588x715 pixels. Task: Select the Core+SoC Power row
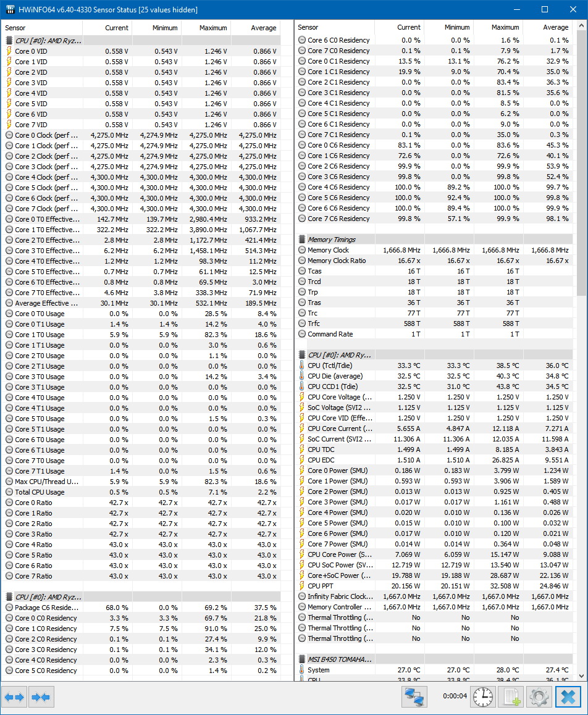click(x=435, y=575)
